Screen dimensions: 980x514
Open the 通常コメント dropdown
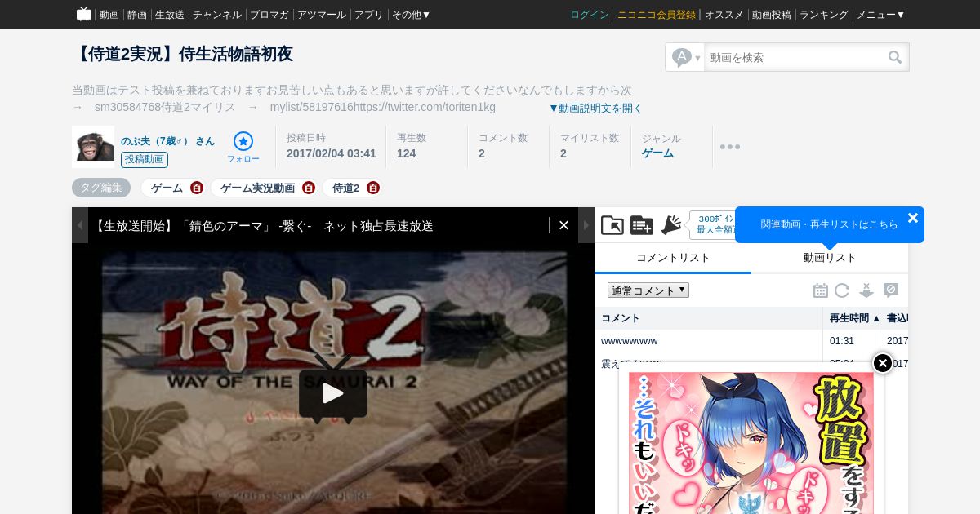pos(648,290)
